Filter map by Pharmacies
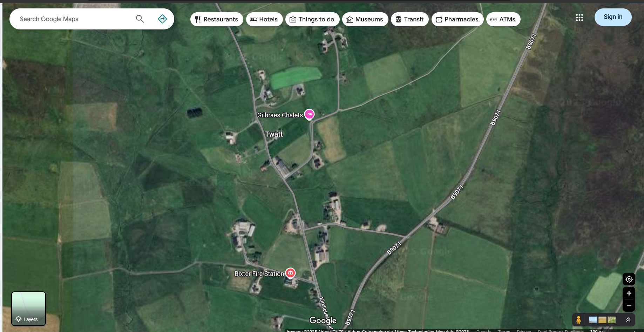This screenshot has height=332, width=644. pos(457,19)
